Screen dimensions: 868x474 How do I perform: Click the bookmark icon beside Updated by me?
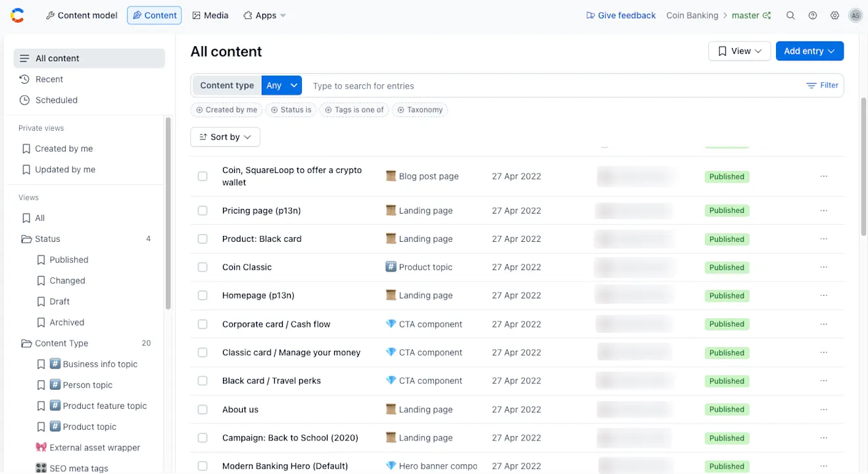pyautogui.click(x=26, y=170)
